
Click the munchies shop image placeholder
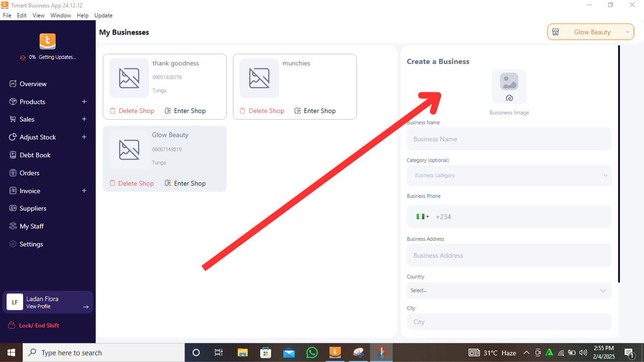click(259, 78)
